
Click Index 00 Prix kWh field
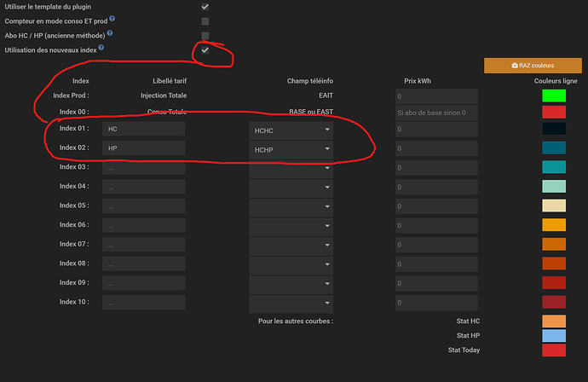pyautogui.click(x=435, y=113)
